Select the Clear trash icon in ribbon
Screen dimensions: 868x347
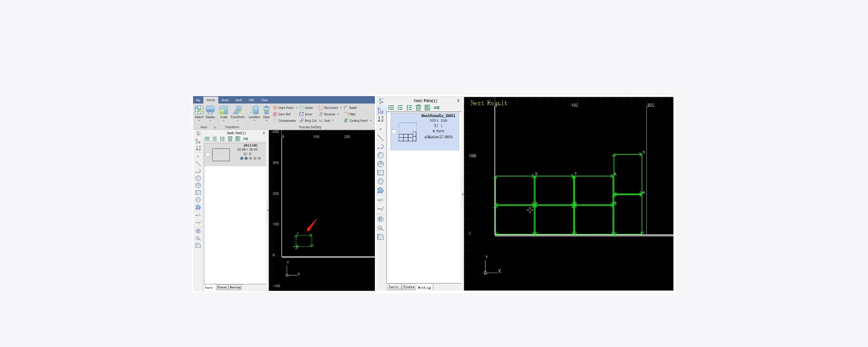266,110
